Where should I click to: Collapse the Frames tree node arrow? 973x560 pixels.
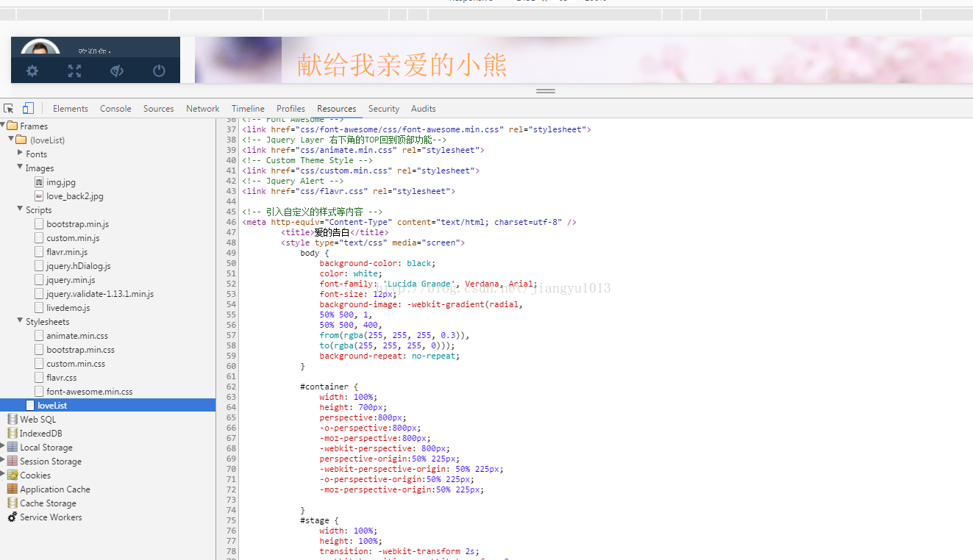click(x=3, y=125)
